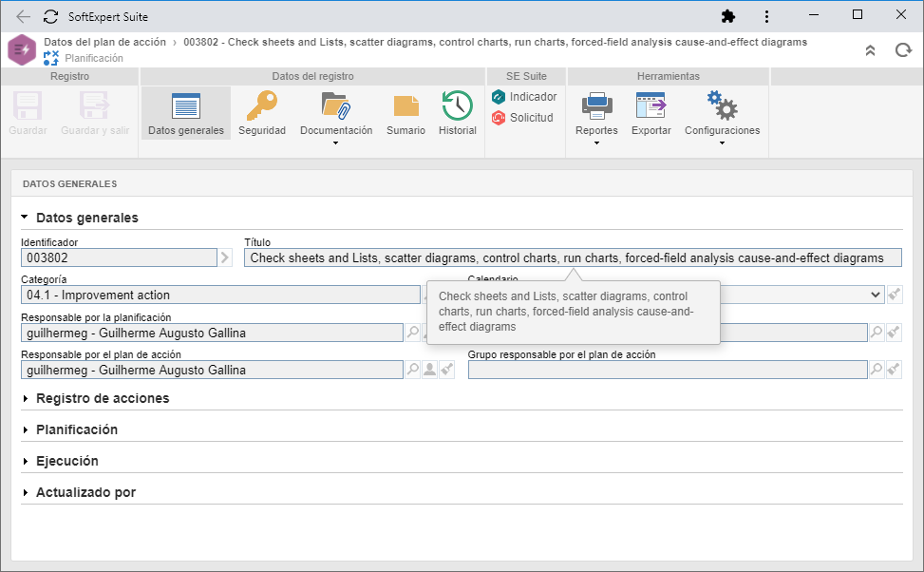Screen dimensions: 924x572
Task: Click the Responsable por el plan de acción field
Action: (x=212, y=370)
